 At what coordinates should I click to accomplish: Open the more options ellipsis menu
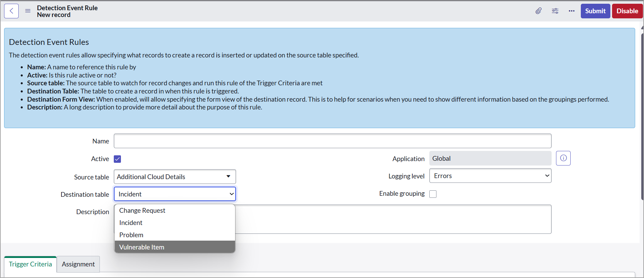click(572, 11)
